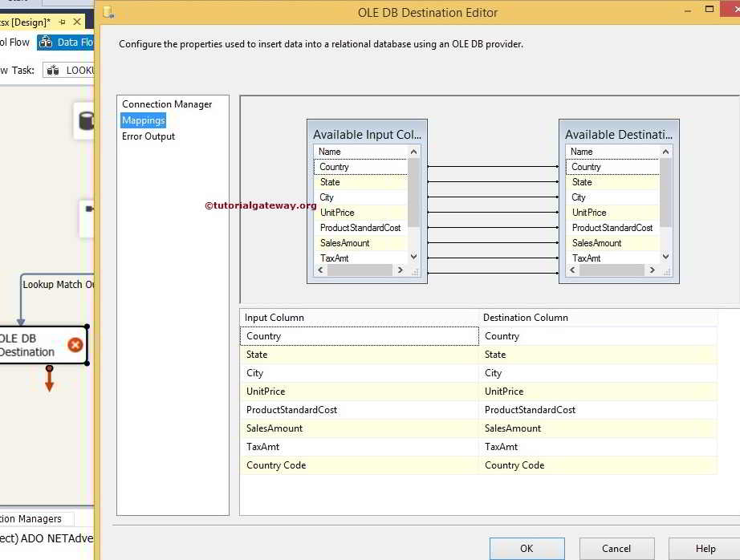Viewport: 740px width, 560px height.
Task: Click the down scroll arrow in Available Input Columns
Action: 412,257
